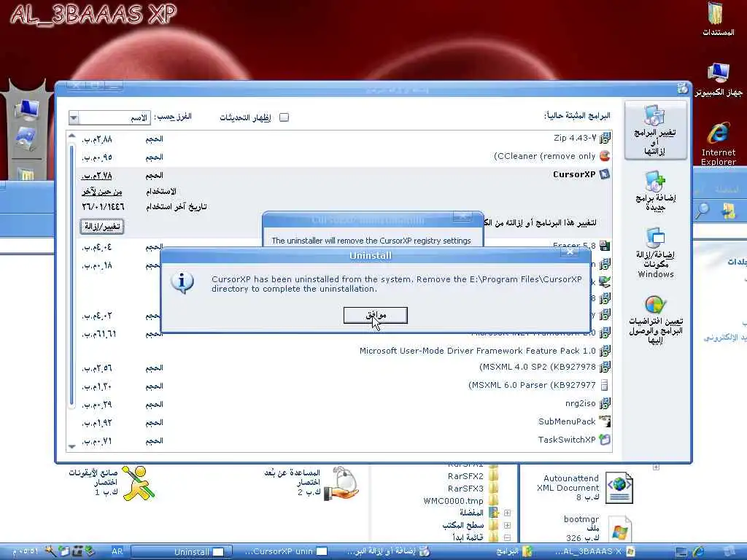Click the bootmgr file icon

619,529
